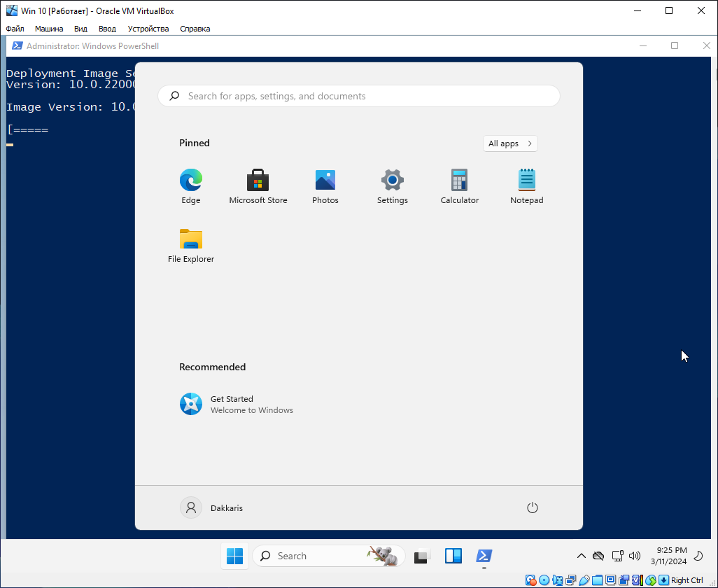The image size is (718, 588).
Task: Open the clock showing 9:25 PM
Action: [x=668, y=556]
